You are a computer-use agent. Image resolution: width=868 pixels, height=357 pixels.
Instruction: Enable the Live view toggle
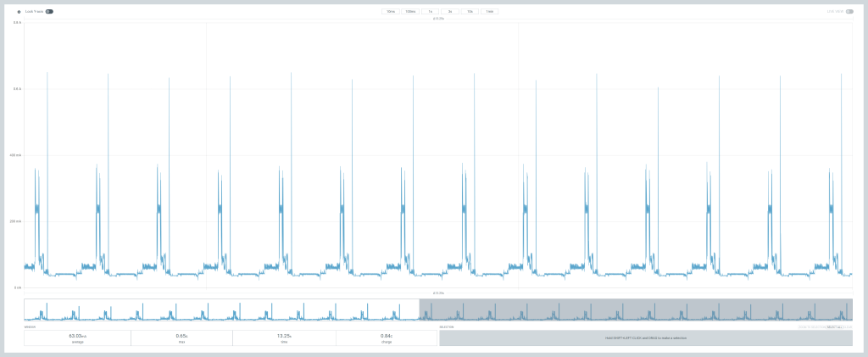coord(849,12)
